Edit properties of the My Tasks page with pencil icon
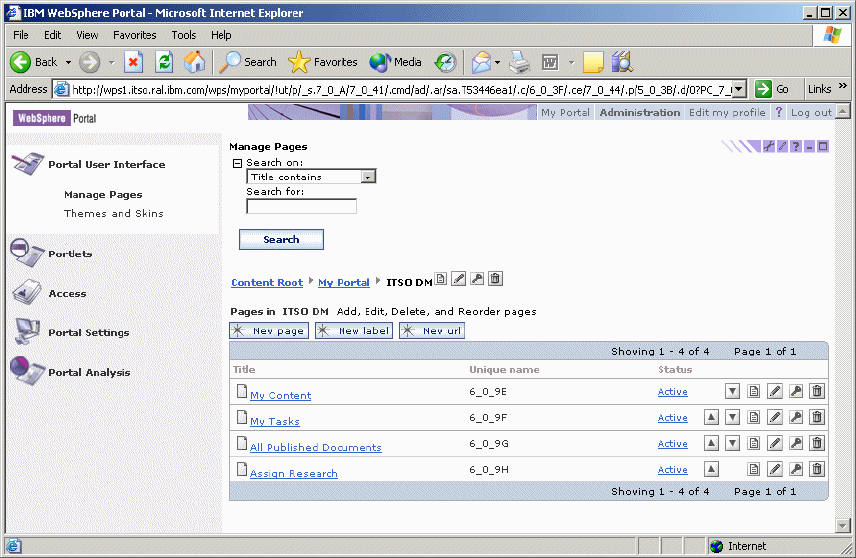Image resolution: width=856 pixels, height=558 pixels. 775,417
